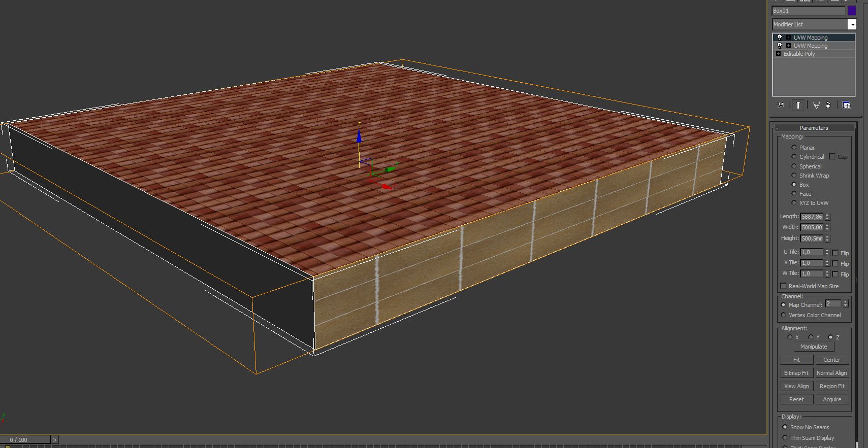Expand the top UVW Mapping modifier sub-objects
The image size is (868, 448).
[x=788, y=38]
